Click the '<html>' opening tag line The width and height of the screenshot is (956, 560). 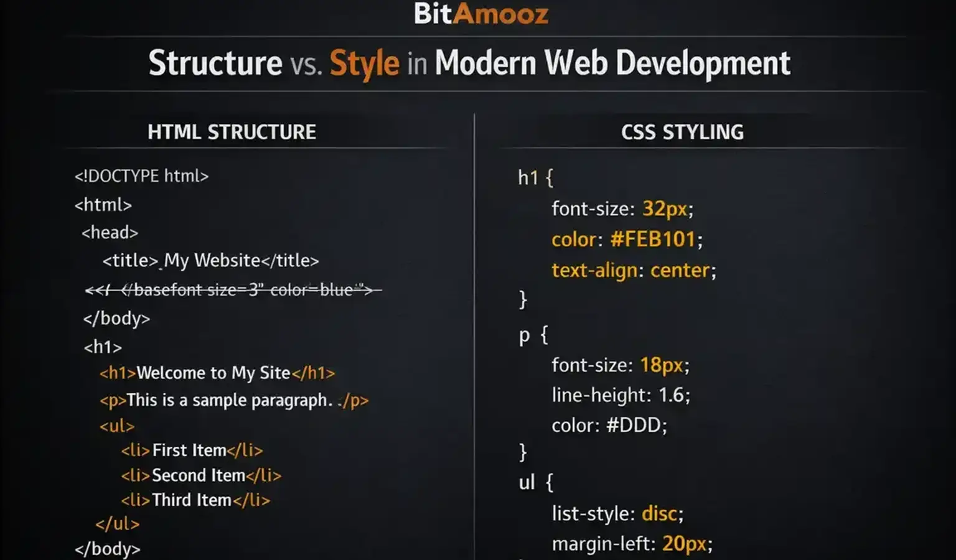click(x=103, y=205)
